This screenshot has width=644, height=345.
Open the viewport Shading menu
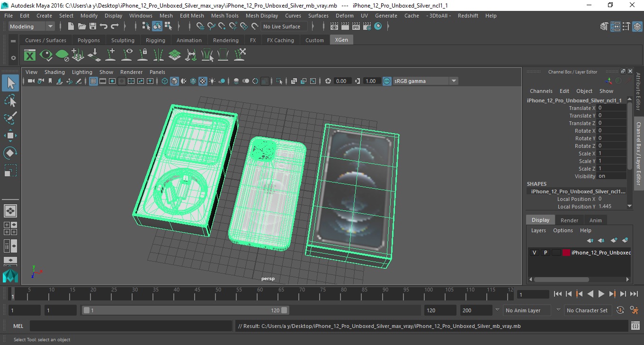[x=54, y=72]
